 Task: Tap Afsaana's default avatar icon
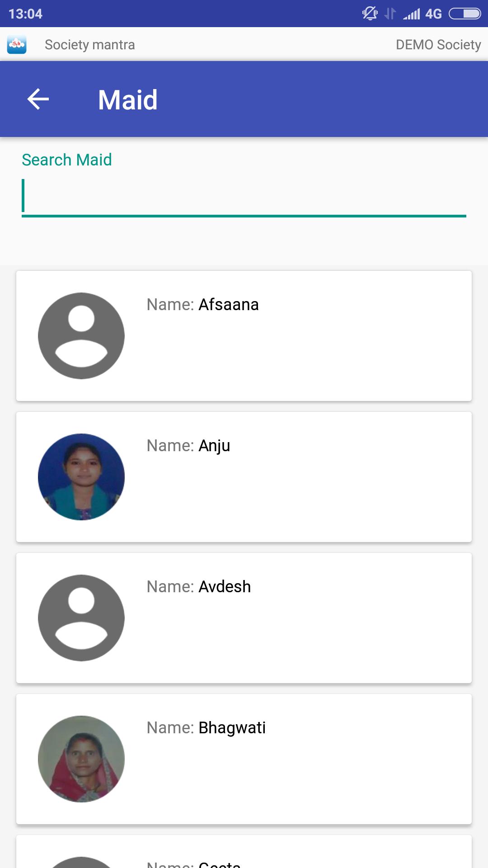81,336
